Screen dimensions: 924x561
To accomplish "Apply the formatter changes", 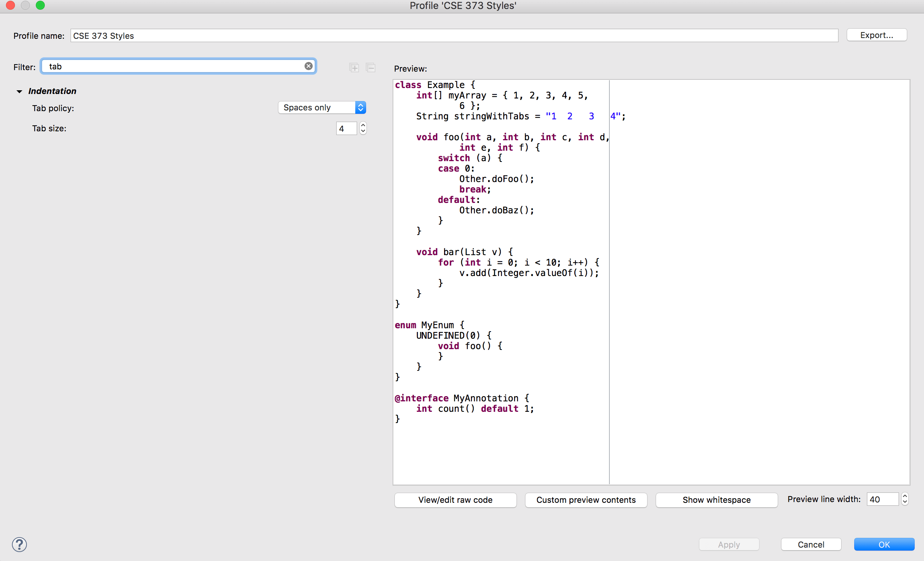I will coord(728,544).
